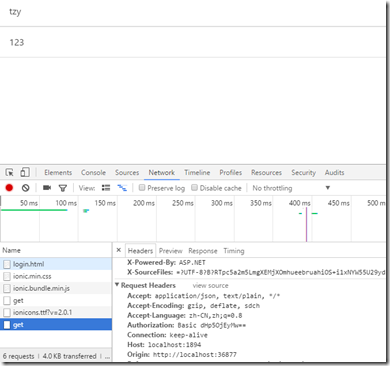Click the Origin http://localhost:36877 header
390x366 pixels.
(182, 354)
